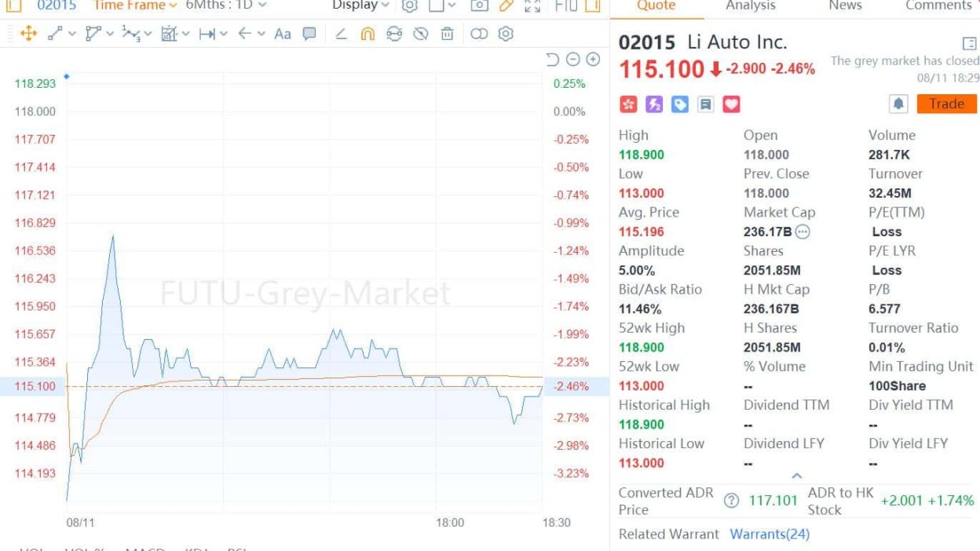
Task: Click the 32.45M turnover value
Action: pyautogui.click(x=890, y=193)
